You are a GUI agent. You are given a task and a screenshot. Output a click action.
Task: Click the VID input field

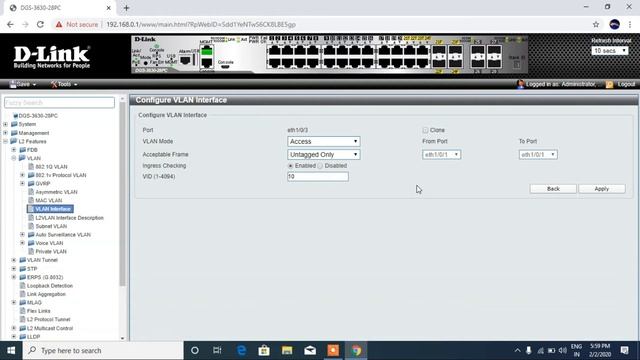[x=318, y=176]
